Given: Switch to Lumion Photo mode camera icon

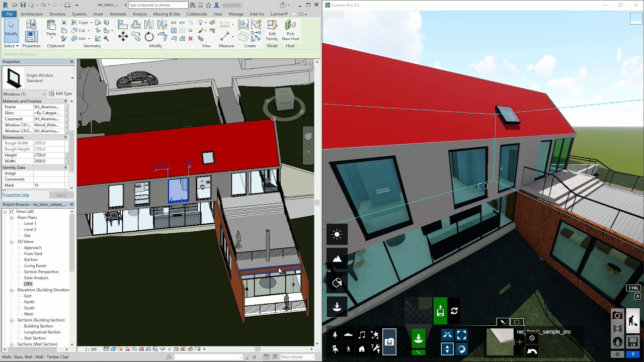Looking at the screenshot, I should (x=618, y=315).
